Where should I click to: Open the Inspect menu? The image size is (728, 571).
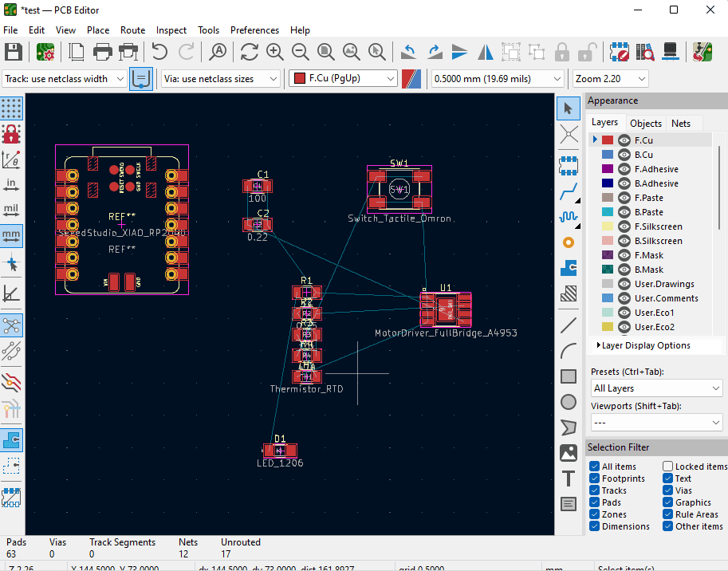tap(171, 30)
